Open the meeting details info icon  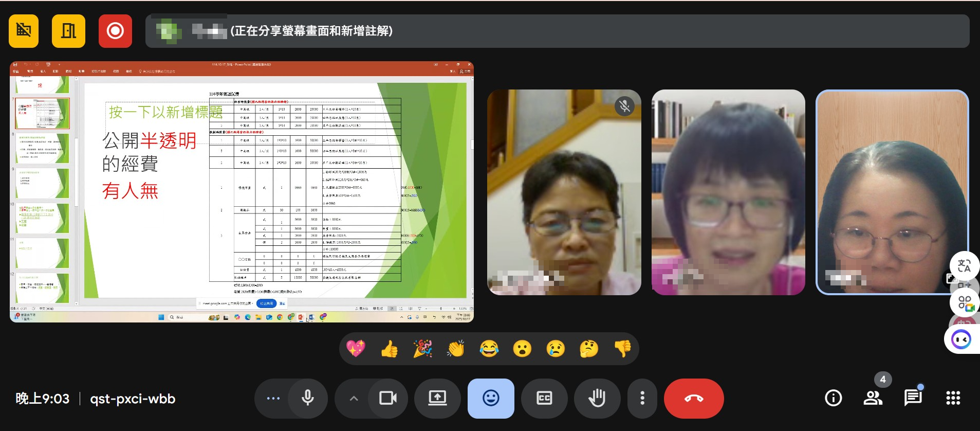pyautogui.click(x=833, y=398)
